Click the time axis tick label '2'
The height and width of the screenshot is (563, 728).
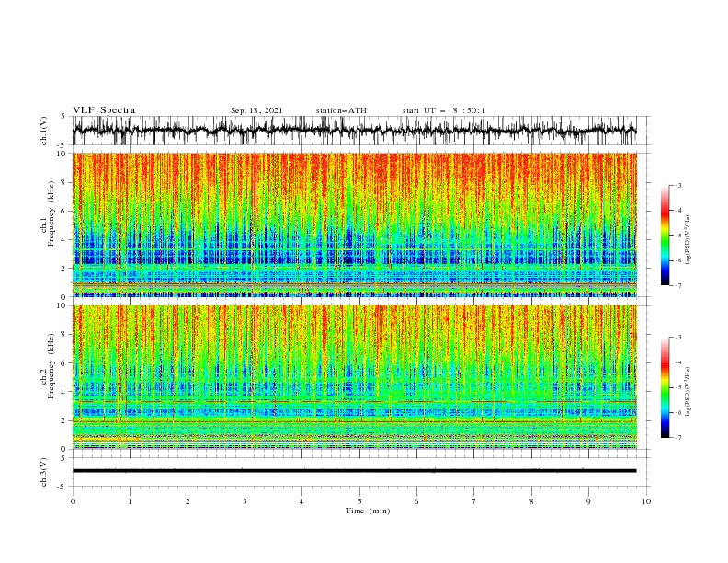tap(188, 501)
